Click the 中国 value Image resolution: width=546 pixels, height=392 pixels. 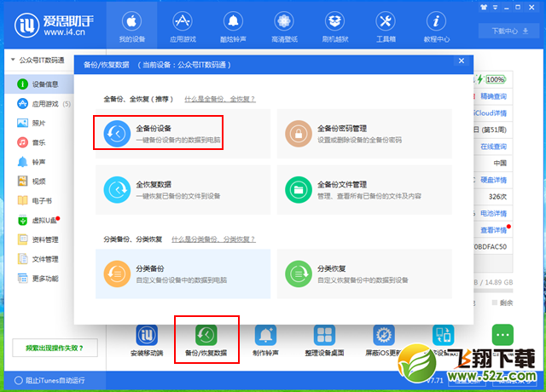click(x=500, y=163)
